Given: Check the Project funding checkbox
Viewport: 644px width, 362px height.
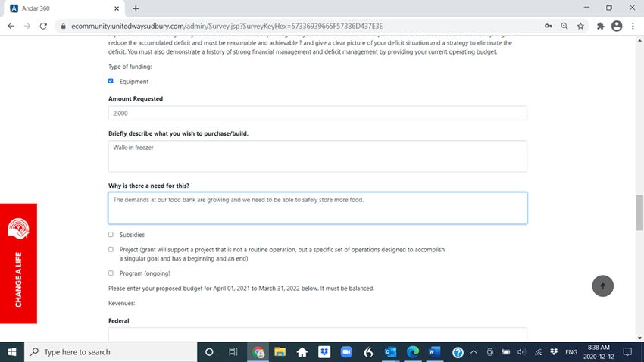Looking at the screenshot, I should coord(111,249).
